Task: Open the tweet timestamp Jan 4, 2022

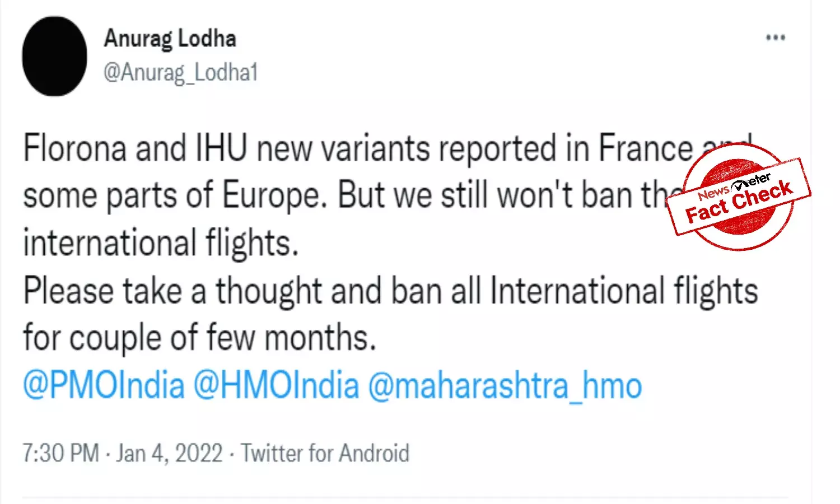Action: pos(169,452)
